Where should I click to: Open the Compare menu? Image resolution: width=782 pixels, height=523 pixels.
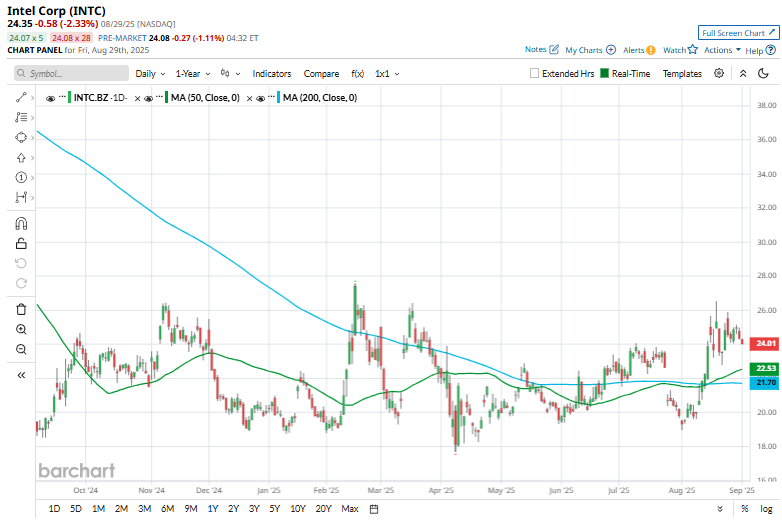(x=321, y=73)
